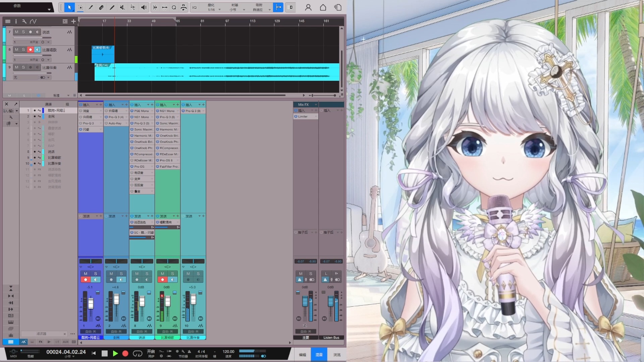Open the sends dropdown on 说话 channel
Image resolution: width=644 pixels, height=362 pixels.
(148, 216)
